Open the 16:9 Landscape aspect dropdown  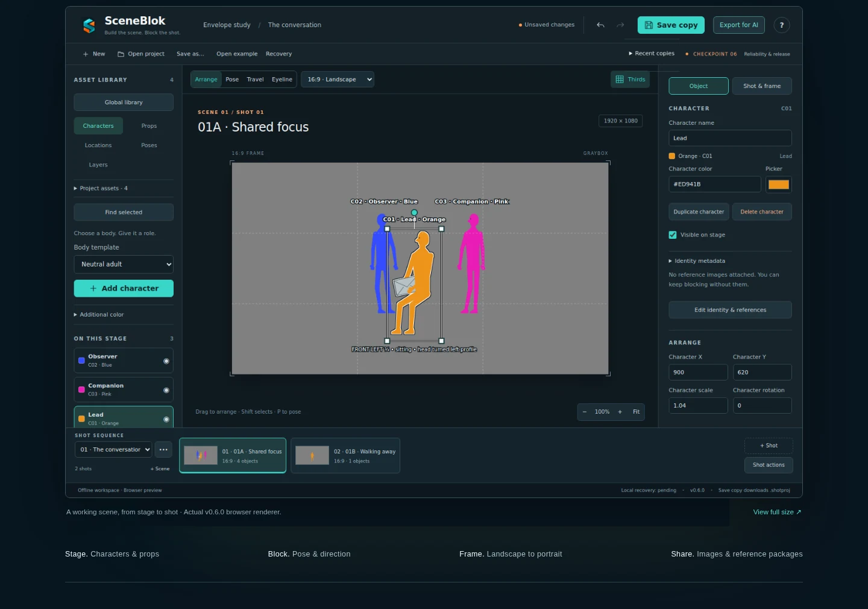pyautogui.click(x=338, y=79)
